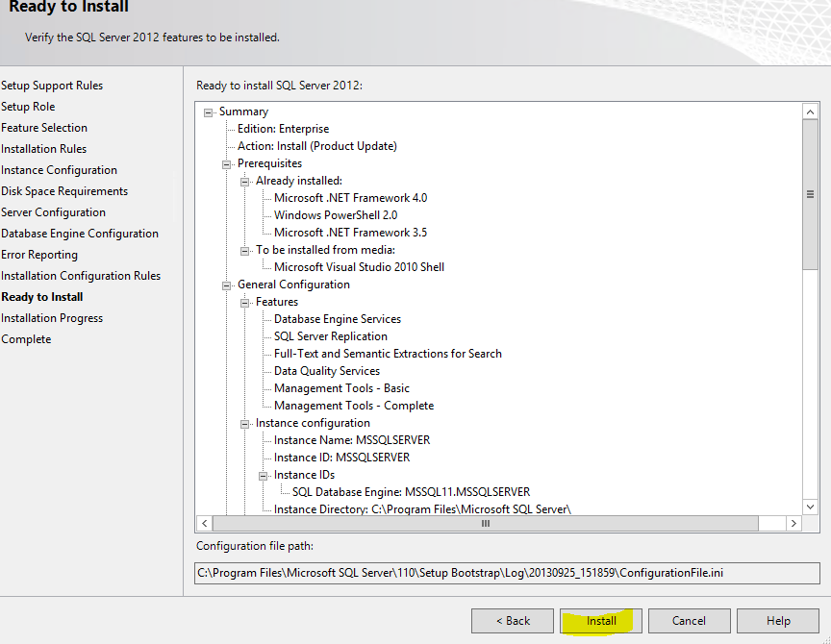Go back with the < Back button
Image resolution: width=831 pixels, height=644 pixels.
point(513,621)
